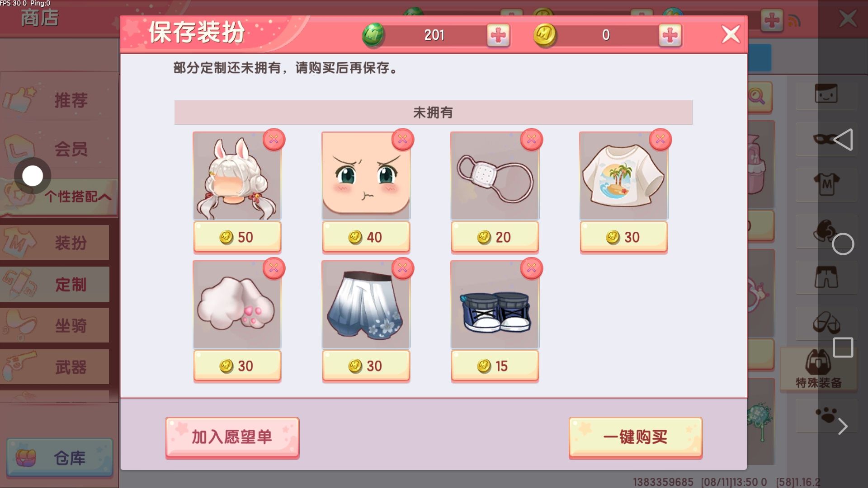This screenshot has width=868, height=488.
Task: Add green gems with plus icon
Action: pos(498,35)
